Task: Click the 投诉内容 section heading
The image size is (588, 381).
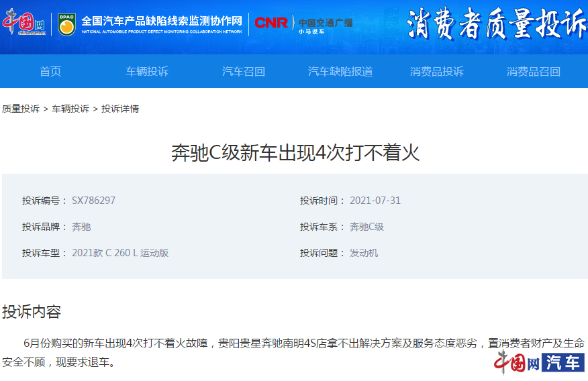Action: pos(32,312)
